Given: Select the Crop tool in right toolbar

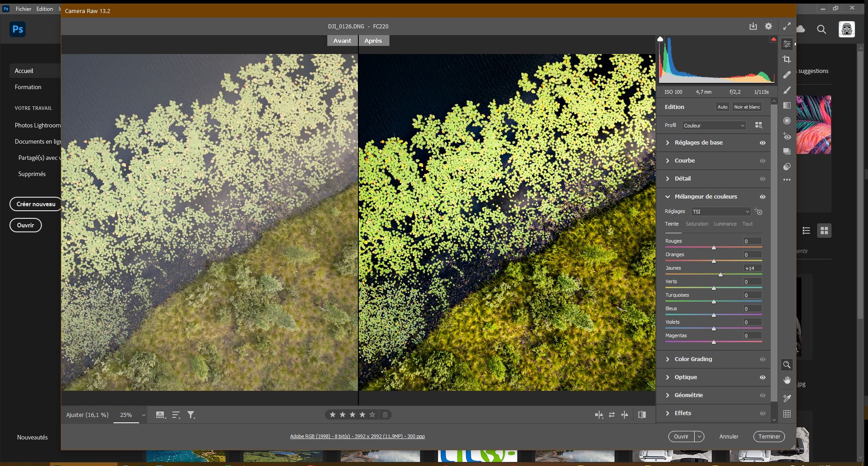Looking at the screenshot, I should [787, 59].
